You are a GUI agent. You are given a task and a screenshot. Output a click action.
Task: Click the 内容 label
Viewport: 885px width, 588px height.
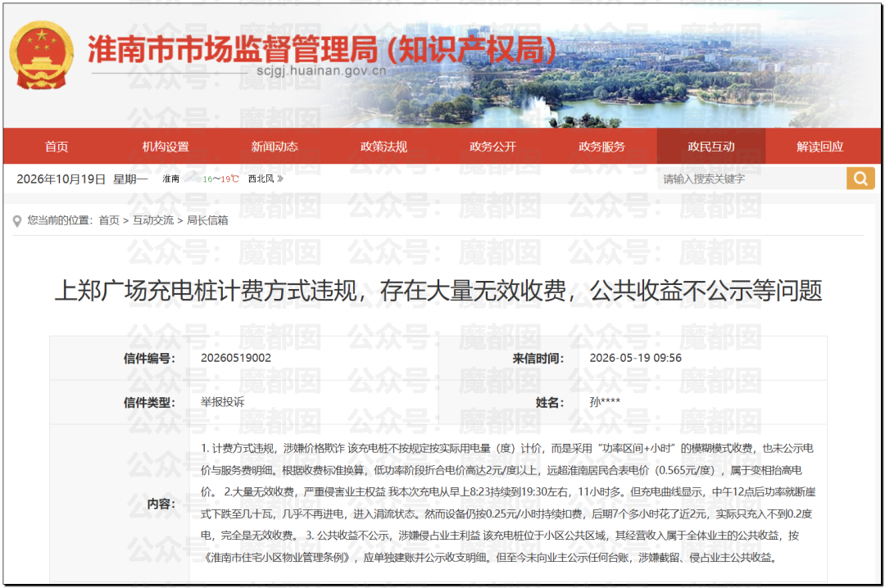click(x=161, y=504)
